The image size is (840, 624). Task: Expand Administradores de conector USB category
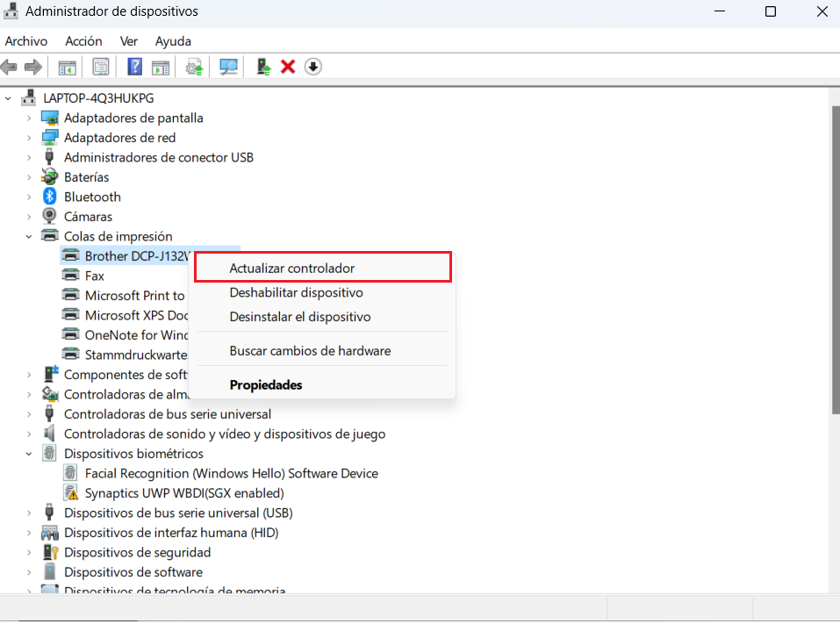click(x=29, y=157)
